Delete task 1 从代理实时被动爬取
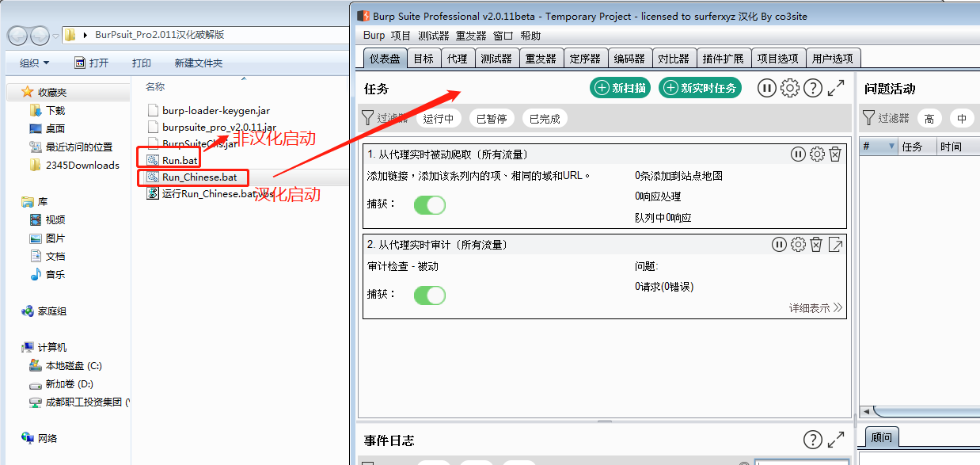Image resolution: width=980 pixels, height=465 pixels. 835,154
